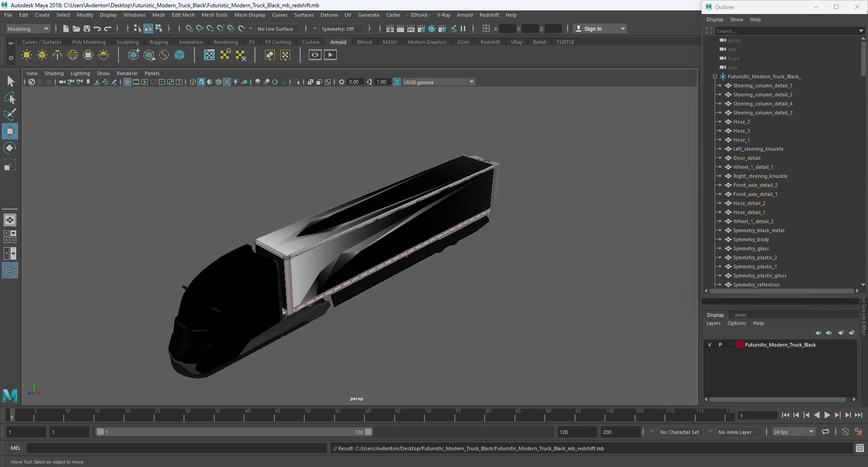Toggle the pause IPR render icon
Image resolution: width=868 pixels, height=467 pixels.
[x=463, y=29]
